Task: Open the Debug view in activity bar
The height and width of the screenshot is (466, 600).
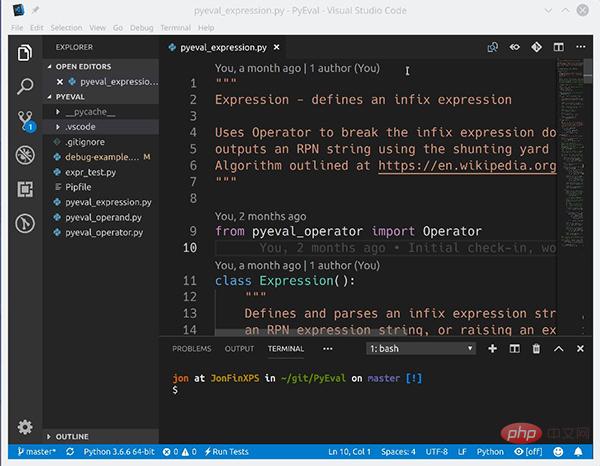Action: click(x=25, y=155)
